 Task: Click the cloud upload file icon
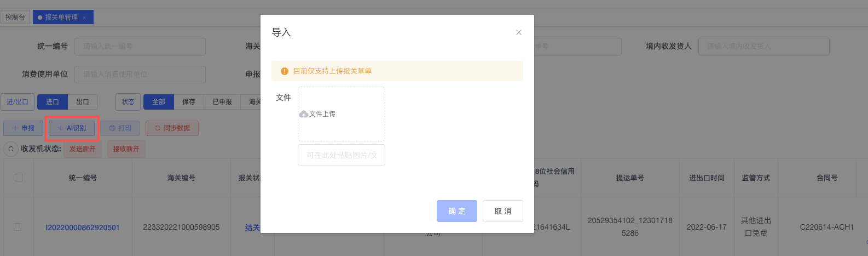tap(304, 114)
